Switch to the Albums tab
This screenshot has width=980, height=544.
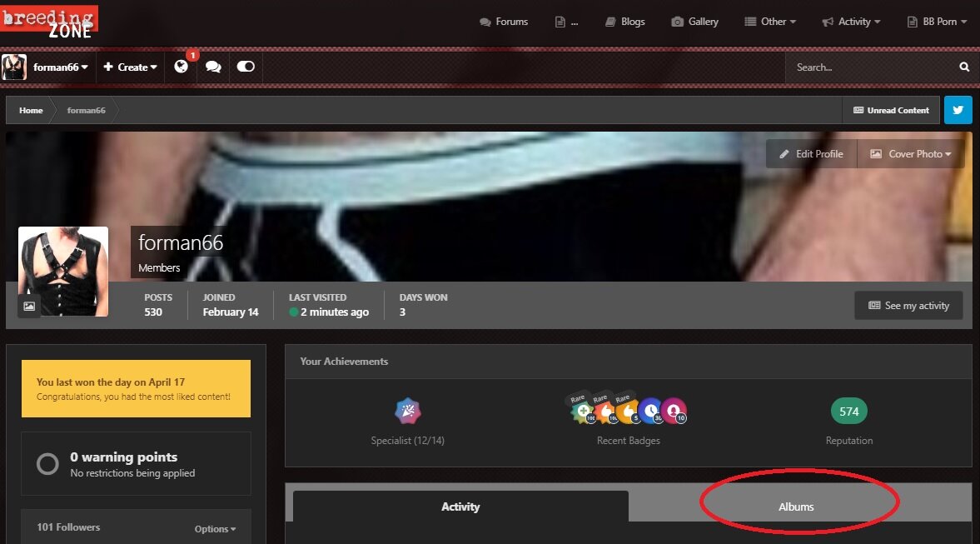tap(796, 507)
